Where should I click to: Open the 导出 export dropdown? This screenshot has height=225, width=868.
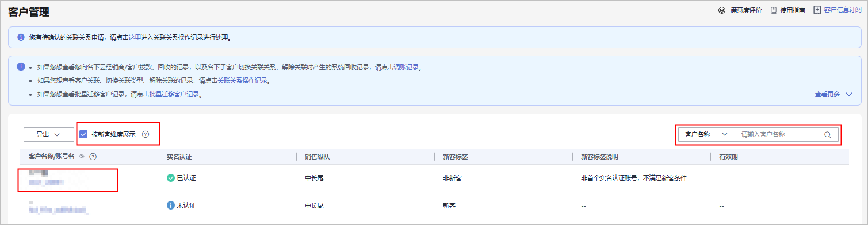click(x=49, y=134)
